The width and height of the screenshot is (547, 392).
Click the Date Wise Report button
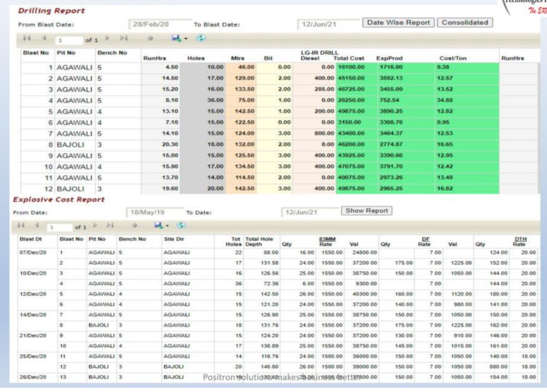pyautogui.click(x=399, y=23)
